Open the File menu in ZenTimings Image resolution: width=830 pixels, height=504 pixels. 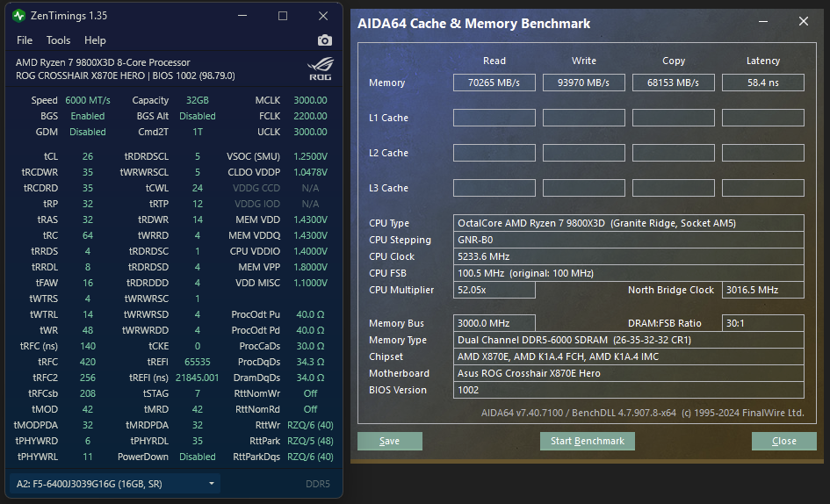point(25,40)
